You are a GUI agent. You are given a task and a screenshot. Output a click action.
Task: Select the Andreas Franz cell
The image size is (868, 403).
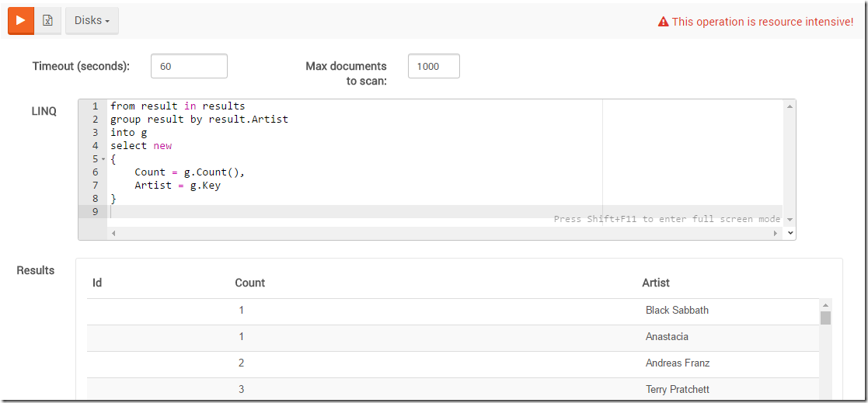678,363
